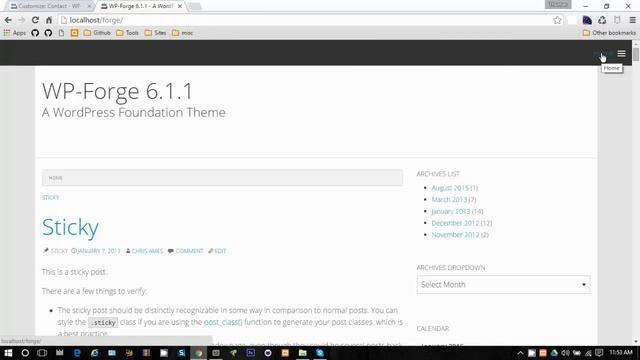Click the network icon in system tray
The height and width of the screenshot is (360, 640).
[588, 353]
